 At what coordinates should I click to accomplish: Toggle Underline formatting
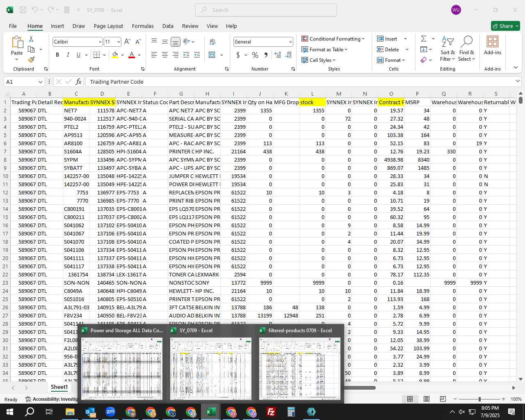point(78,55)
